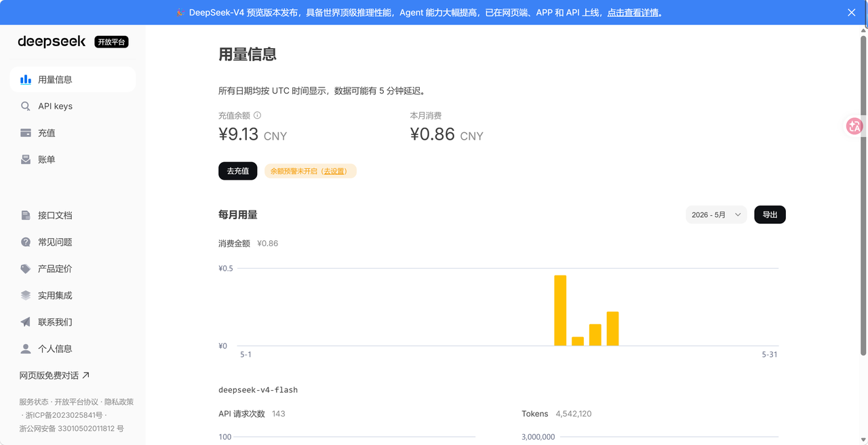The height and width of the screenshot is (445, 868).
Task: Click the 5-1 axis label
Action: tap(245, 355)
